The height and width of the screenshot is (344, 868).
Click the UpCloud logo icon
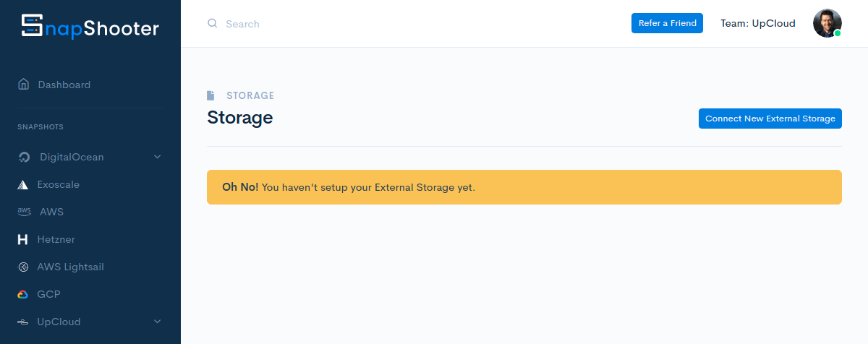tap(23, 322)
